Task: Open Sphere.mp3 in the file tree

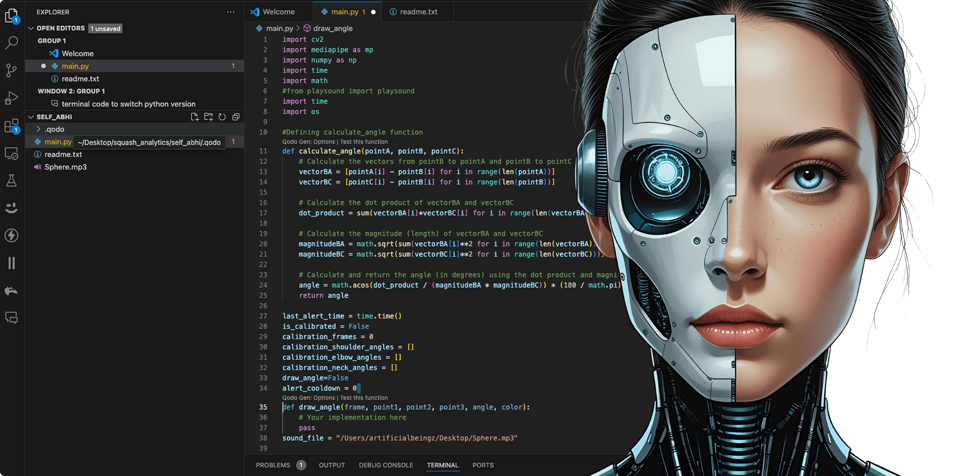Action: coord(65,167)
